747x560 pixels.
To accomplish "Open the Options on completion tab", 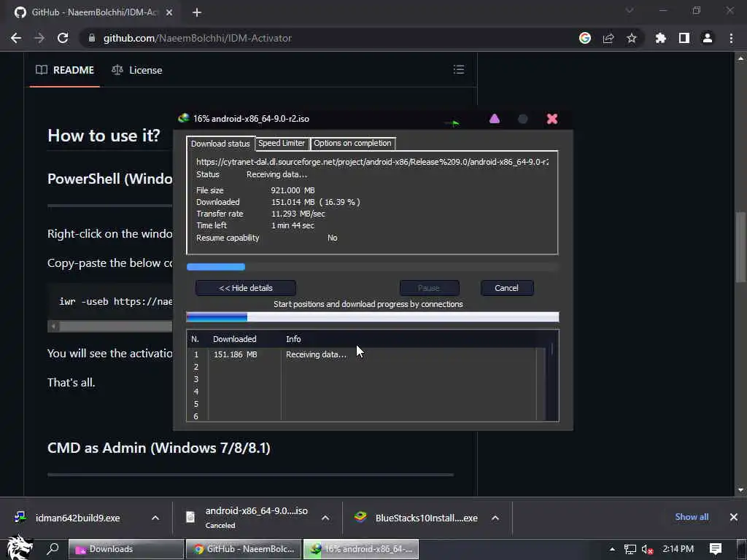I will 352,144.
